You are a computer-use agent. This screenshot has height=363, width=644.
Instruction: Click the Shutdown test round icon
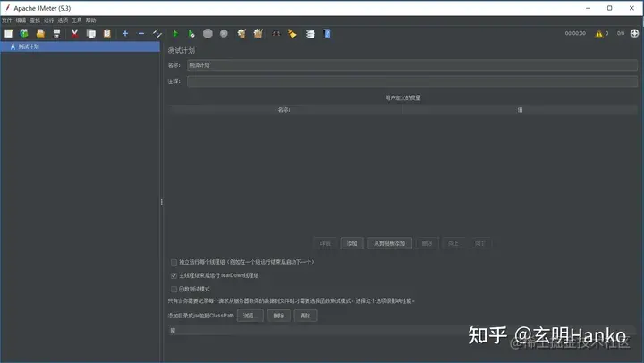click(x=224, y=34)
